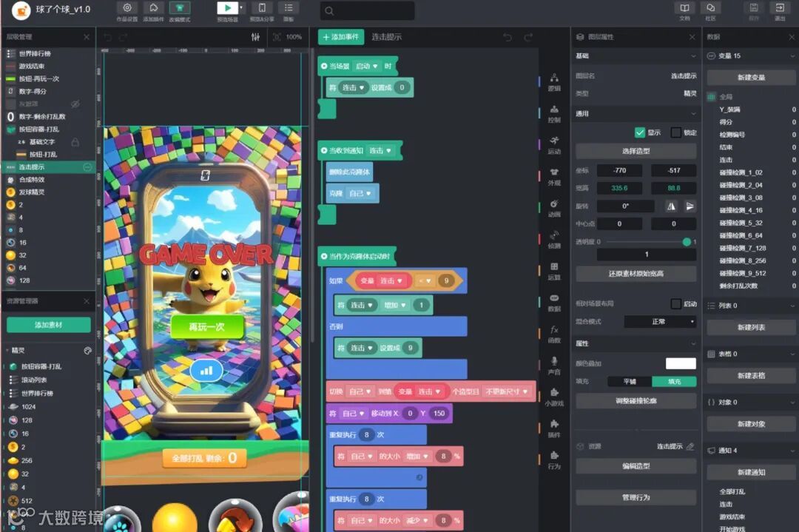
Task: Click the 添加素材 add asset button
Action: coord(48,325)
